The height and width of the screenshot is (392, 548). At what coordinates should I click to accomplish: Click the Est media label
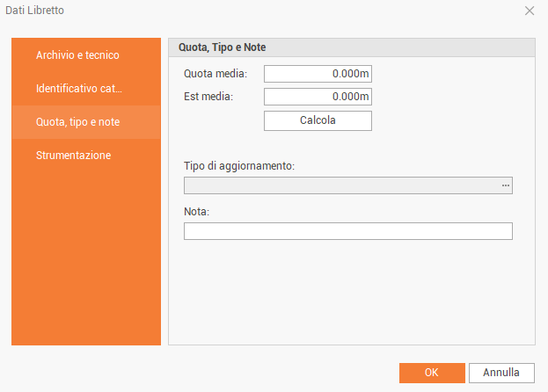point(208,97)
